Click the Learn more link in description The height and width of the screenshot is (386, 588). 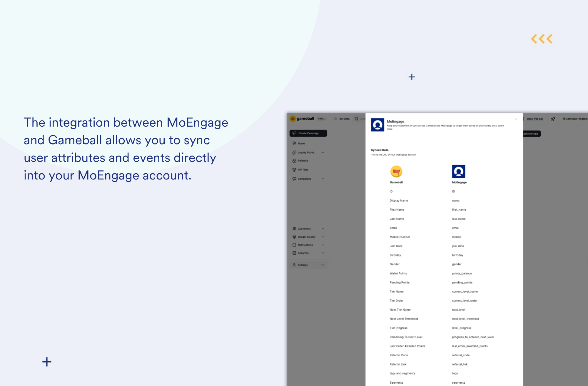tap(501, 126)
